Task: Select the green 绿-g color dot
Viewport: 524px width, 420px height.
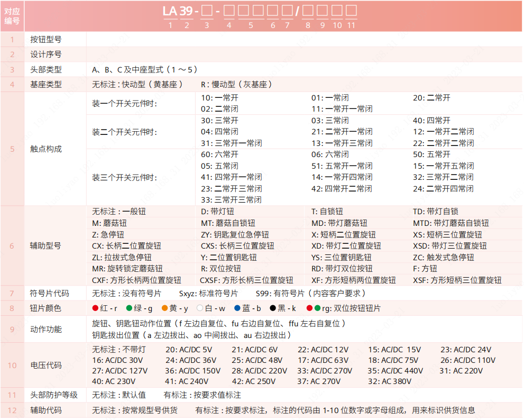Action: [x=128, y=308]
